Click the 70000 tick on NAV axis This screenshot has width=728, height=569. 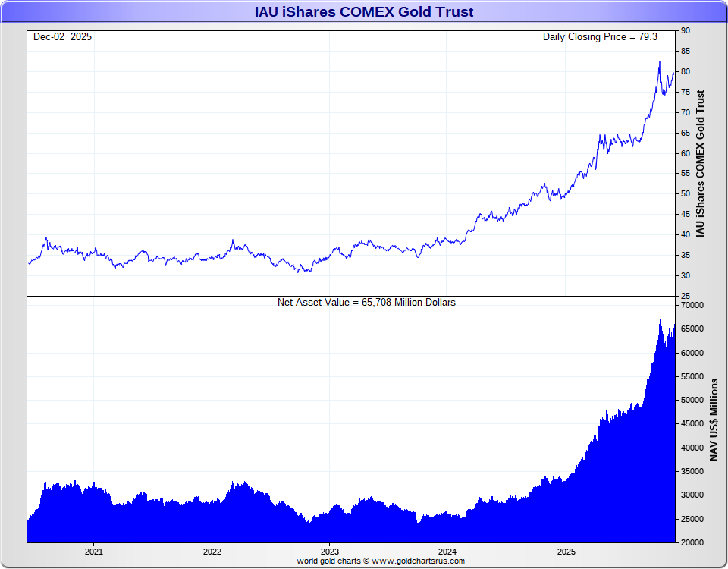[694, 306]
